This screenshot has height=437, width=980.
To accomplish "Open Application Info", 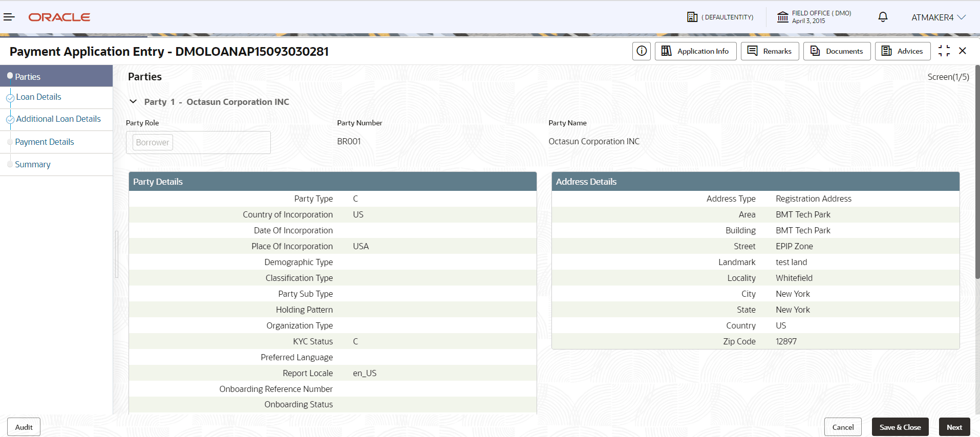I will point(695,51).
